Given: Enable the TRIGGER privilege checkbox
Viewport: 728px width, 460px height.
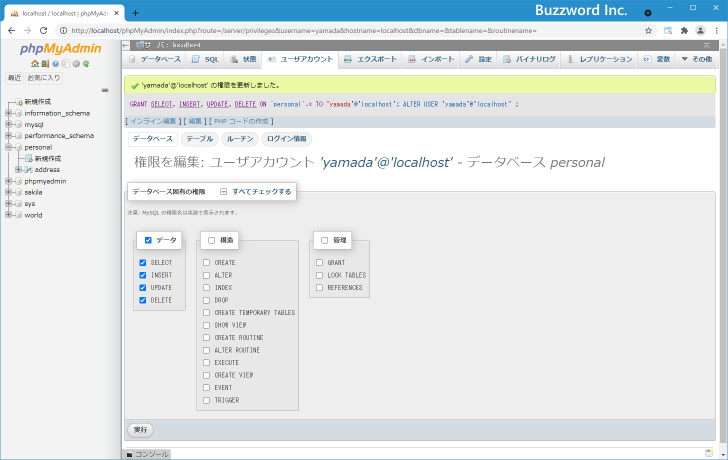Looking at the screenshot, I should (x=207, y=400).
